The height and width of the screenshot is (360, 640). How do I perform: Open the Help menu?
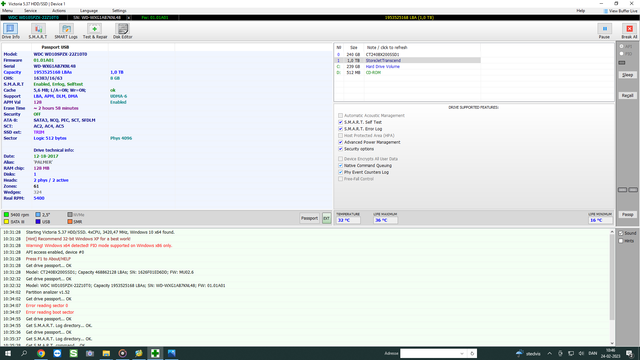point(580,11)
